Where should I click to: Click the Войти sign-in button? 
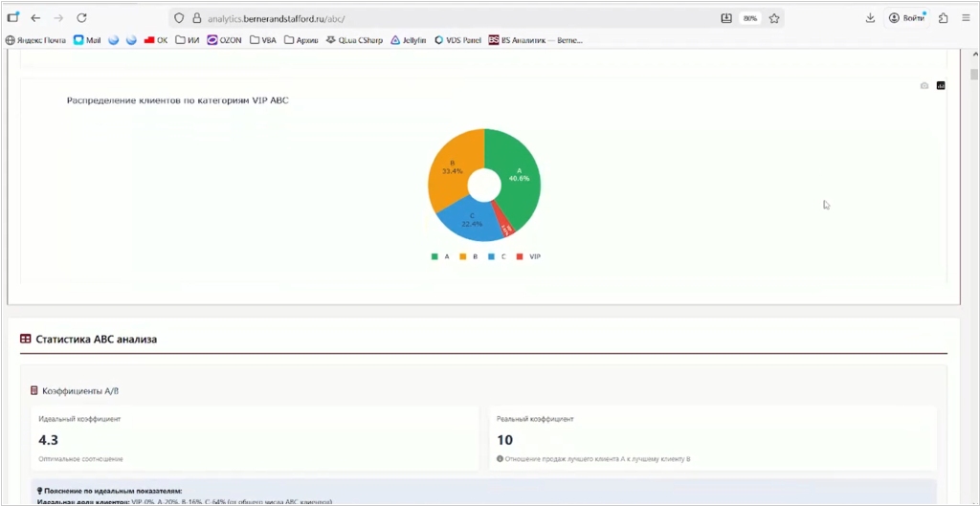click(906, 18)
